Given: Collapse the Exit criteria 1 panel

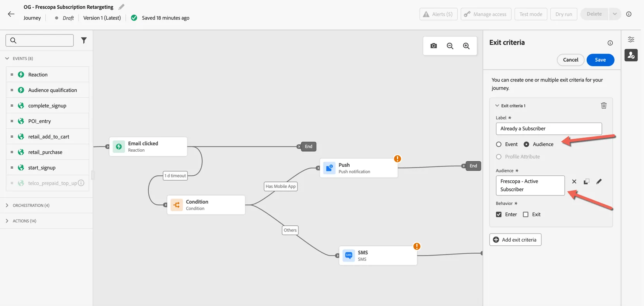Looking at the screenshot, I should tap(497, 105).
